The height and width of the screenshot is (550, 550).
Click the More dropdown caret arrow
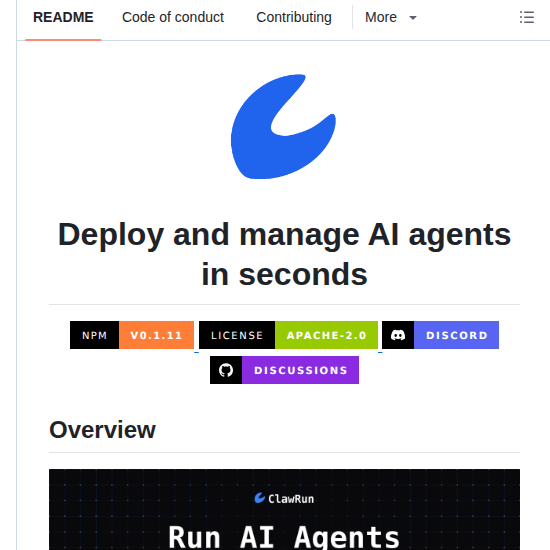click(x=413, y=18)
